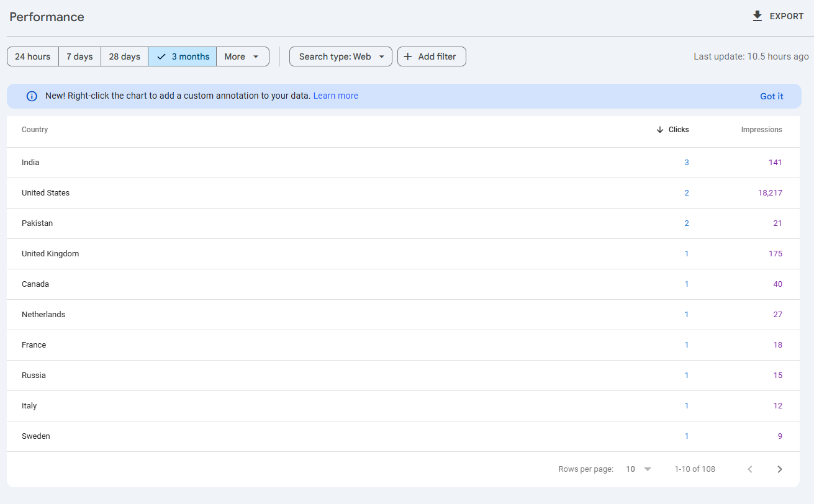Click the plus icon on Add filter
The height and width of the screenshot is (504, 814).
point(408,56)
